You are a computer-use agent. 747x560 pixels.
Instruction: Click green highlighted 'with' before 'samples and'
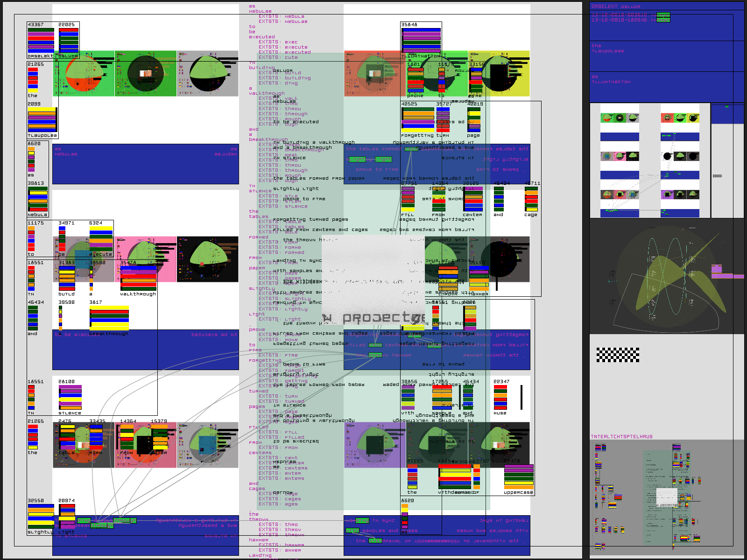click(352, 531)
